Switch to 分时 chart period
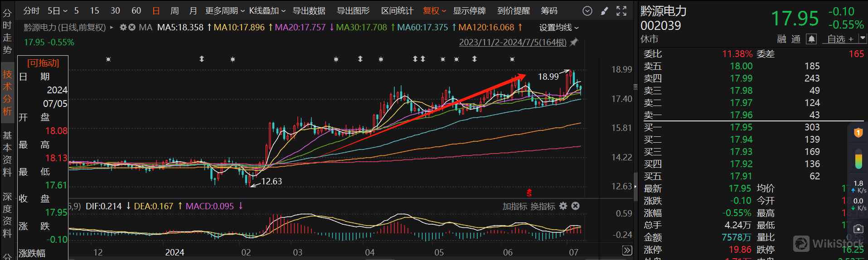The width and height of the screenshot is (868, 260). click(32, 11)
